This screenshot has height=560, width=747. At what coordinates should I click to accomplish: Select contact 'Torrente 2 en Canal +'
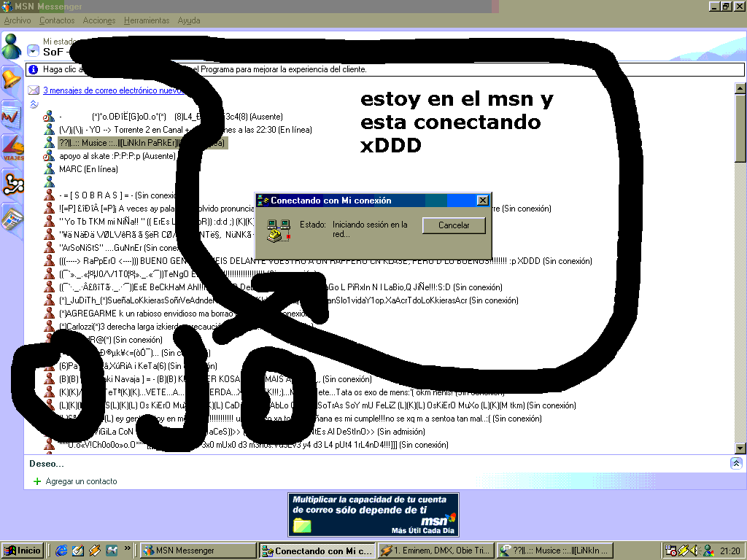coord(185,130)
